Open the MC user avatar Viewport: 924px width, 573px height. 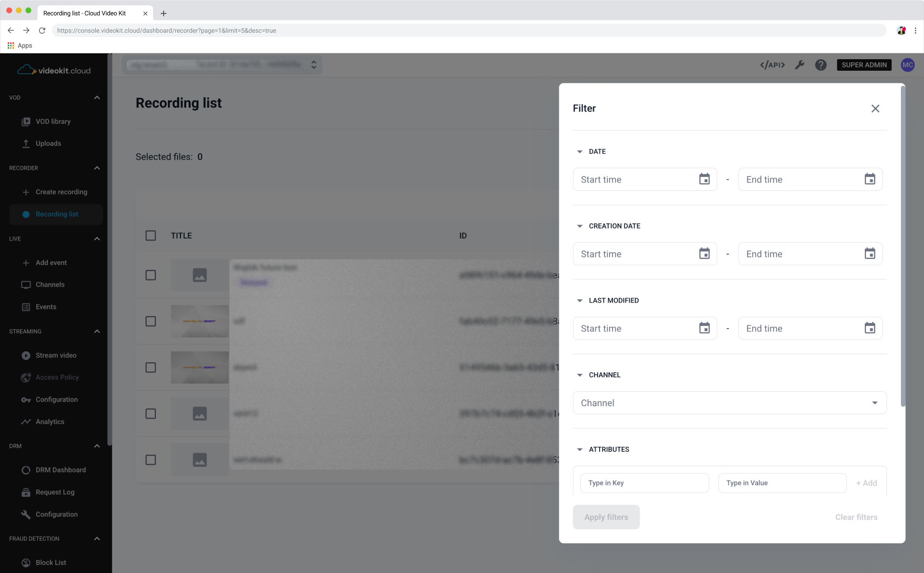(x=908, y=65)
